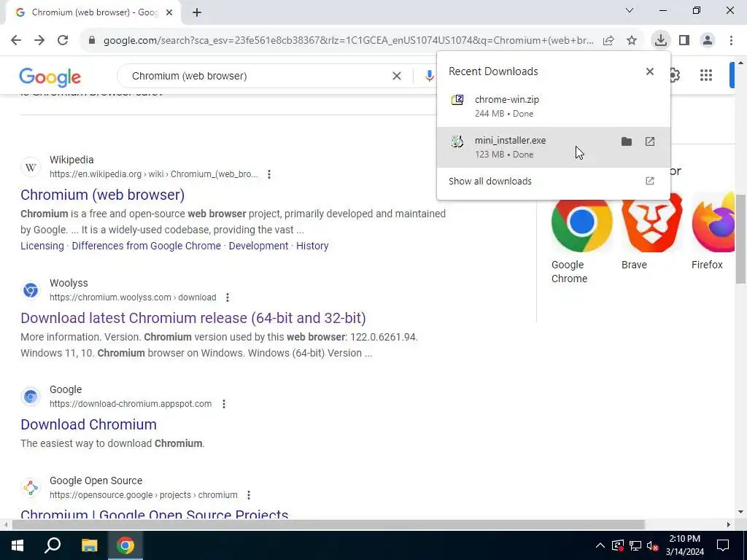Screen dimensions: 747x560
Task: Click Show all downloads
Action: click(554, 181)
